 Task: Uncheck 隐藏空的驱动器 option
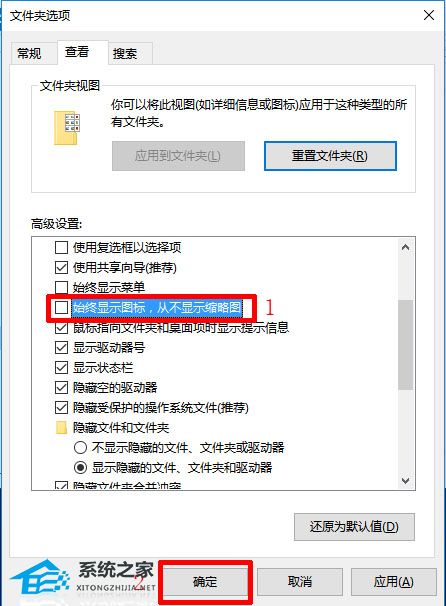click(x=61, y=388)
